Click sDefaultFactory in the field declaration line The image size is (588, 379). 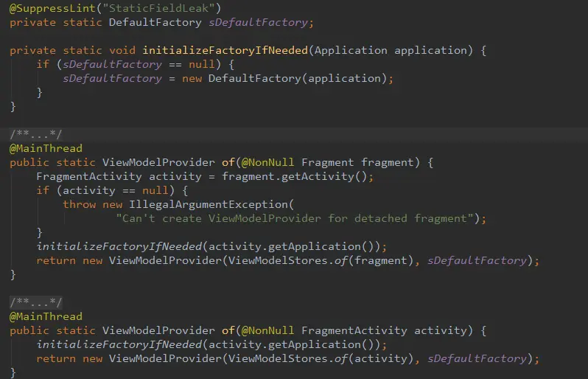click(258, 23)
